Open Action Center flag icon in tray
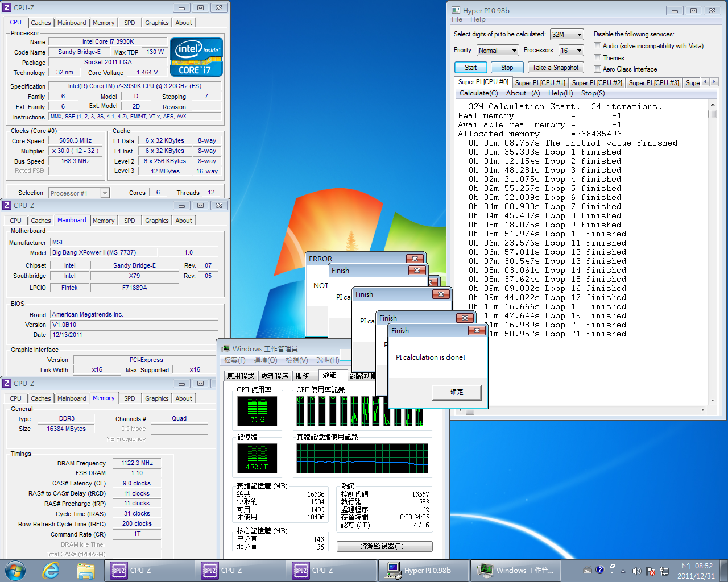The width and height of the screenshot is (728, 582). point(651,571)
